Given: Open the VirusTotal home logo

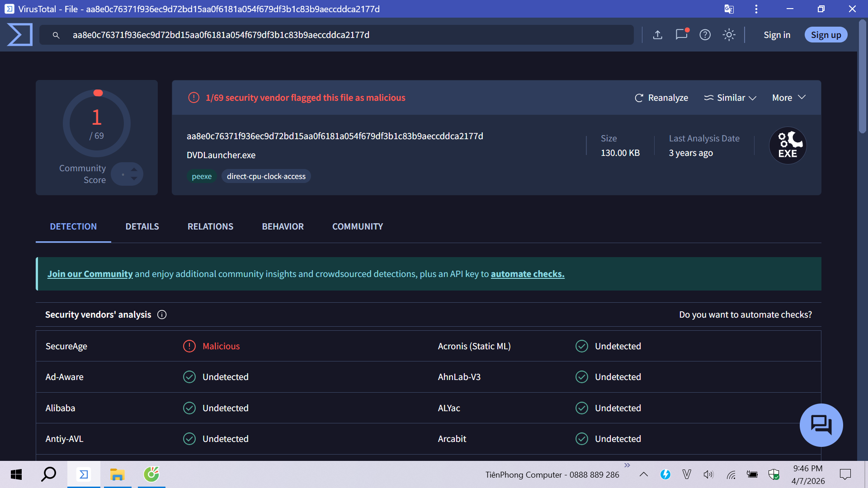Looking at the screenshot, I should click(x=20, y=35).
